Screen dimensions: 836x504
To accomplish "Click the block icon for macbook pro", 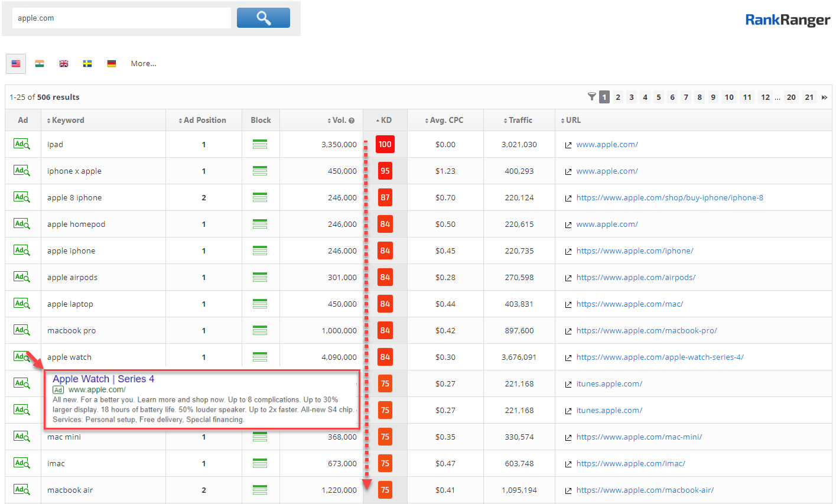I will point(260,330).
